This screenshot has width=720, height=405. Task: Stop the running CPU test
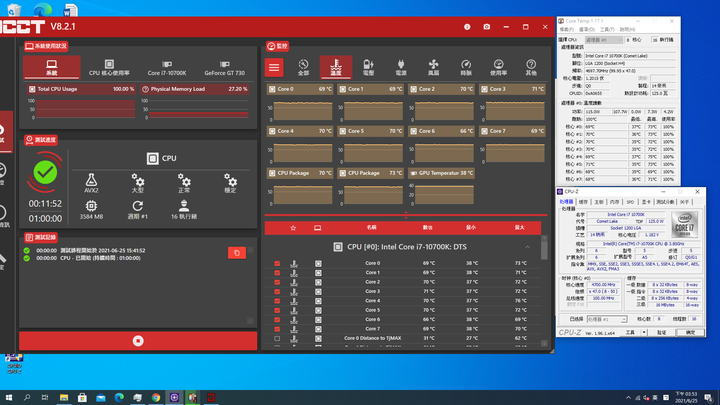pyautogui.click(x=138, y=341)
